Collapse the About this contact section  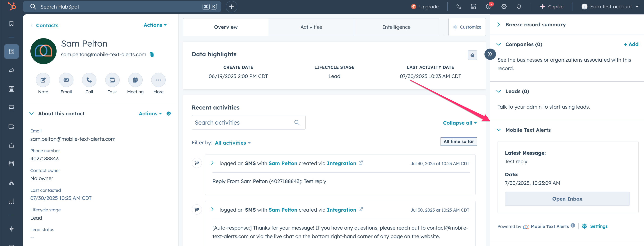tap(32, 114)
